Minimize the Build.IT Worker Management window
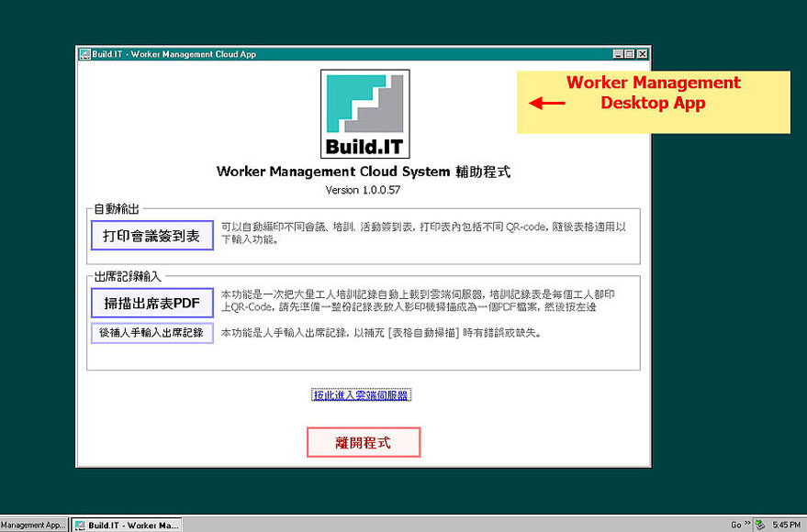Viewport: 807px width, 532px height. [x=618, y=54]
